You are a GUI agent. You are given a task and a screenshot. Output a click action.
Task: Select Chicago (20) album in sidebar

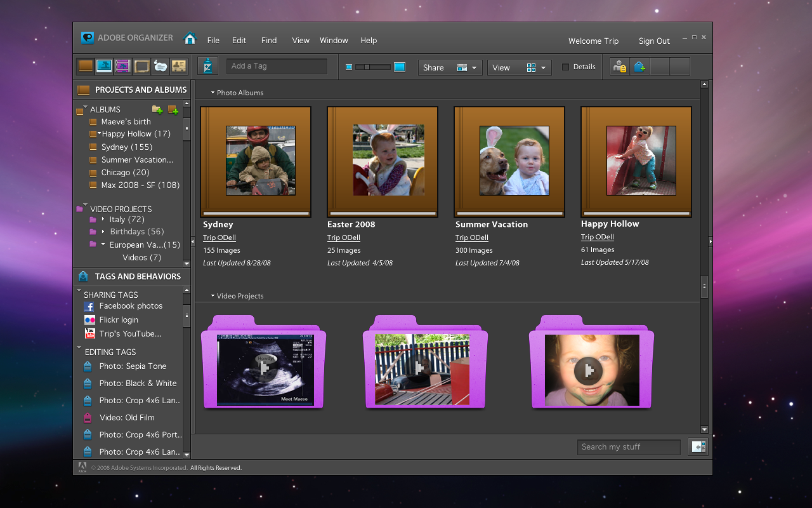click(126, 172)
